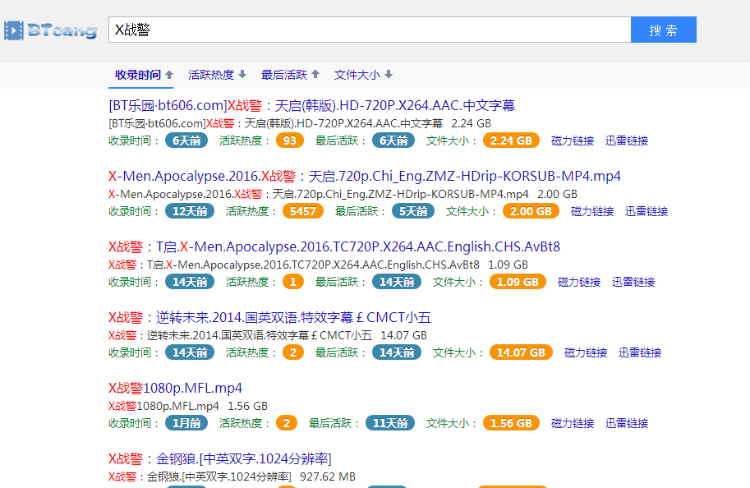750x488 pixels.
Task: Sort results by 活跃热度 tab
Action: pos(217,75)
